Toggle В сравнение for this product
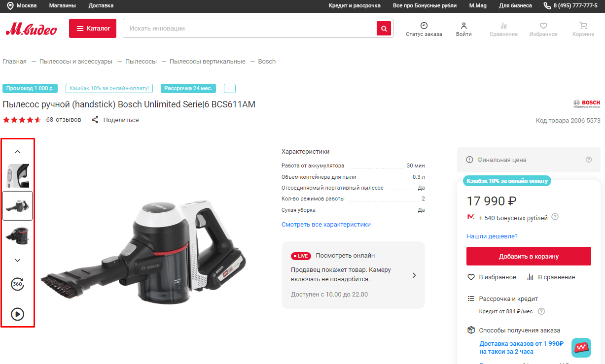 pyautogui.click(x=551, y=277)
